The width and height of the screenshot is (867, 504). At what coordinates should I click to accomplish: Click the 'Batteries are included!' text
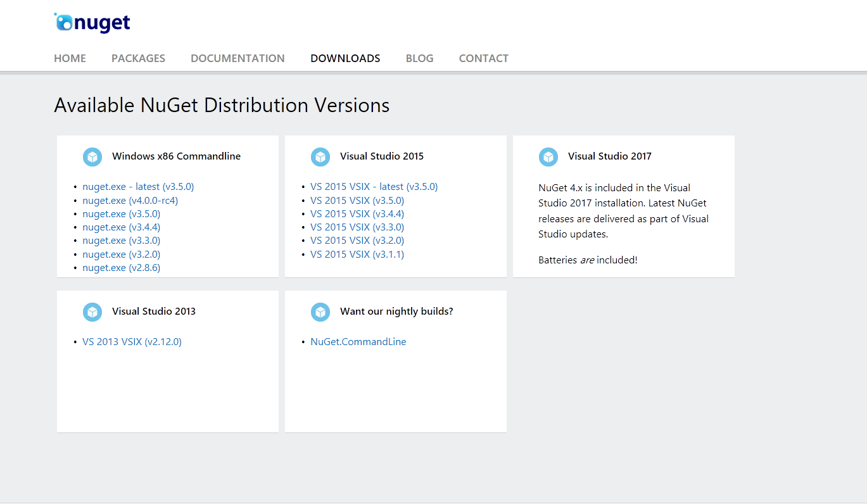588,260
